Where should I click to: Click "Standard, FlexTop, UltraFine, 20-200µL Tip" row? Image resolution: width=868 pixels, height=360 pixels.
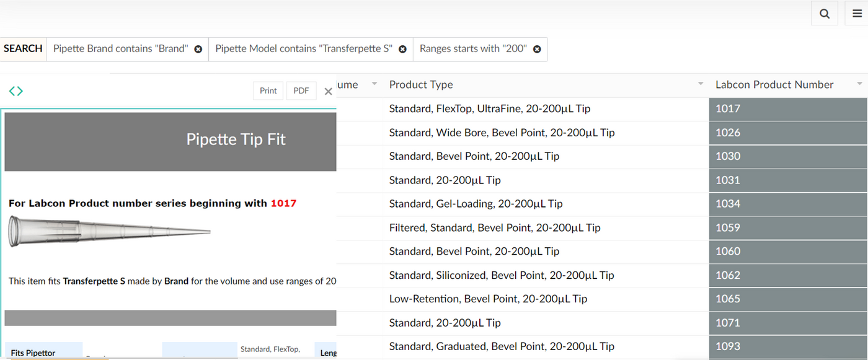click(490, 109)
